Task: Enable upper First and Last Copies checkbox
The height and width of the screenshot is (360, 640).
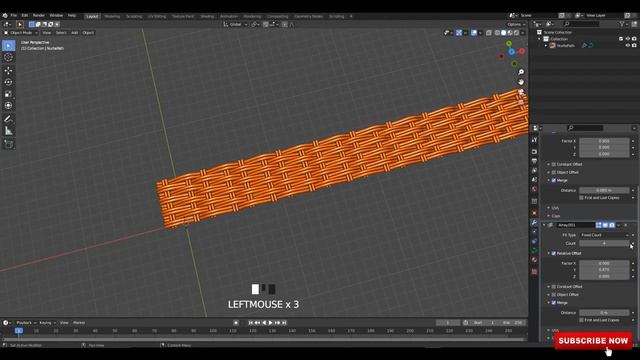Action: [581, 198]
